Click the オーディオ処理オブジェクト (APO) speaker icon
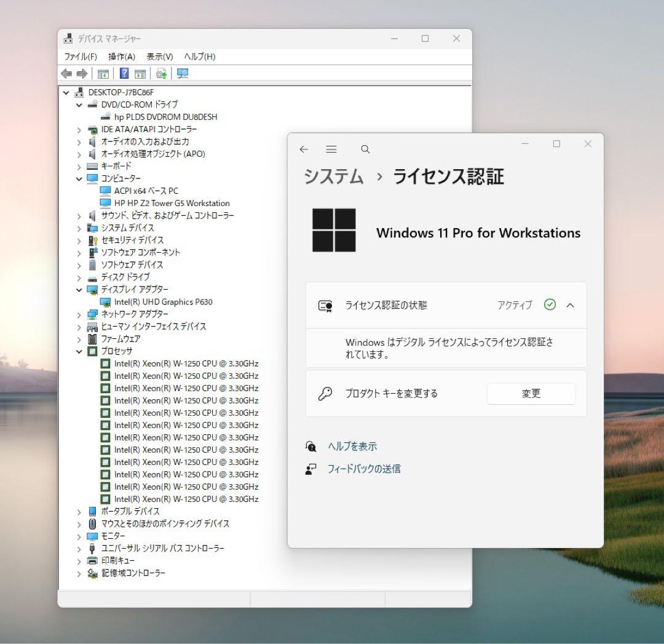Screen dimensions: 664x644 click(x=92, y=154)
